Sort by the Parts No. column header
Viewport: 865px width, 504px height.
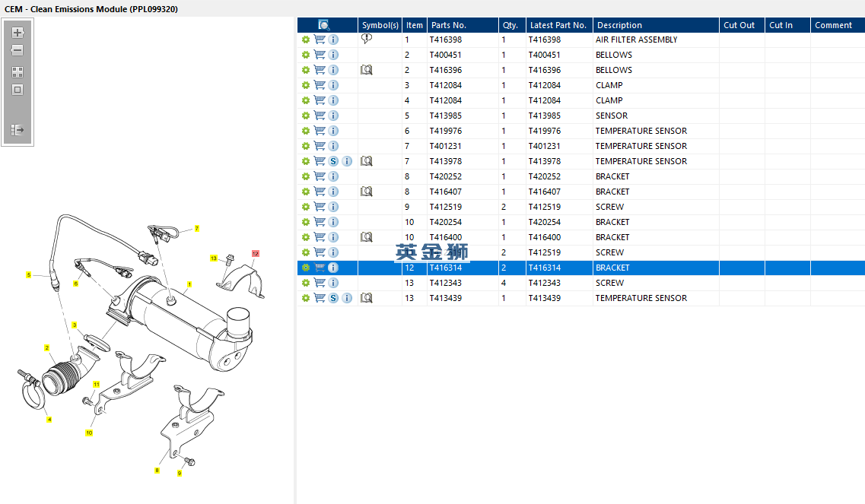463,25
